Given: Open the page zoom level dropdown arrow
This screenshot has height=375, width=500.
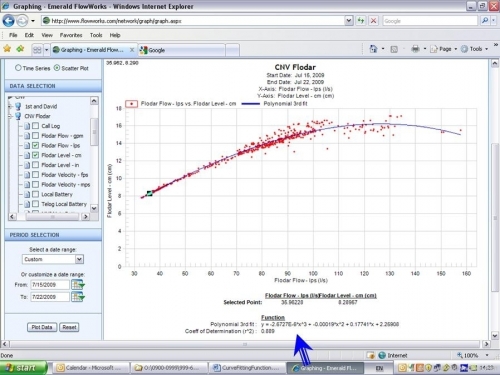Looking at the screenshot, I should (487, 355).
